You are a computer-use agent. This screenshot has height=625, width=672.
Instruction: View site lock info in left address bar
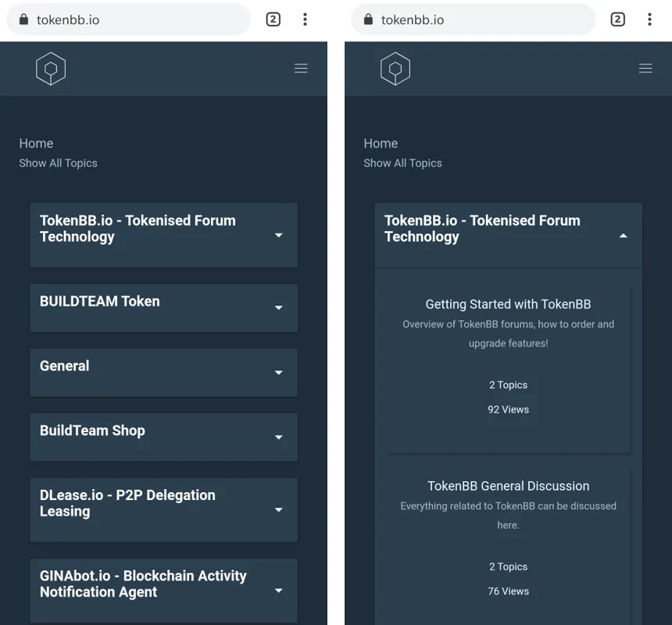[24, 20]
